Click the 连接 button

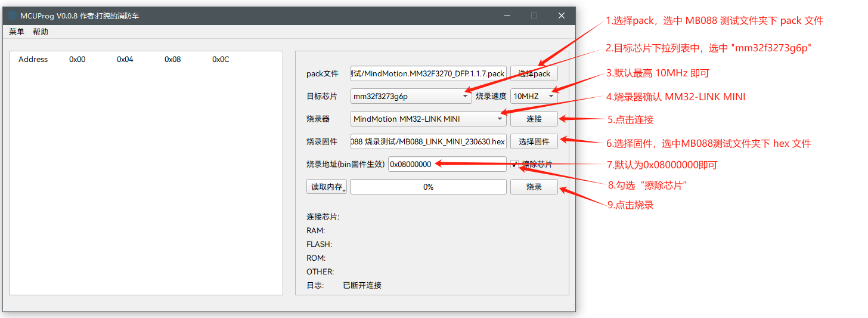coord(534,119)
